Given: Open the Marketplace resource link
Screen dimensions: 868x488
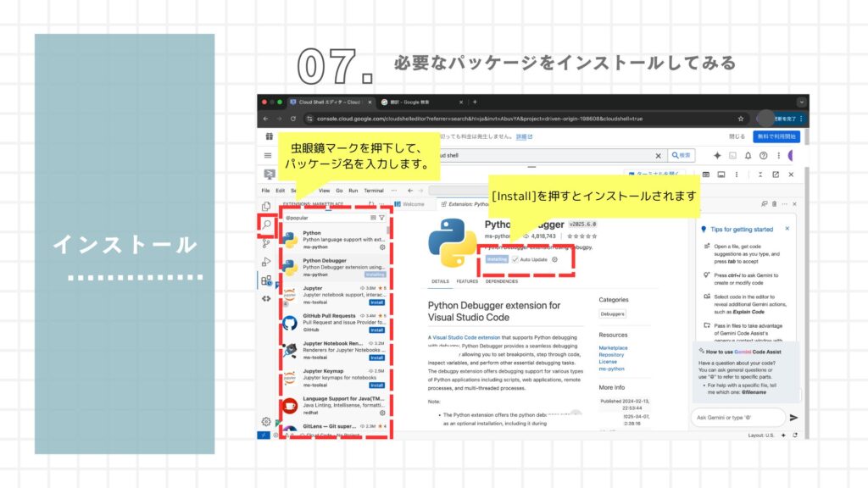Looking at the screenshot, I should (614, 348).
